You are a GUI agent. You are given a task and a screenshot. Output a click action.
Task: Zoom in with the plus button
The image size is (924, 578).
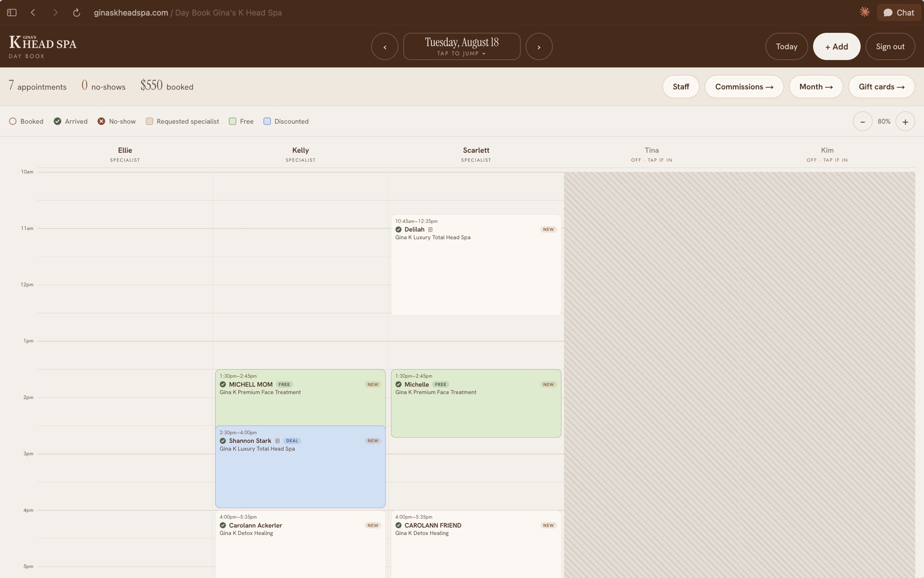point(905,122)
